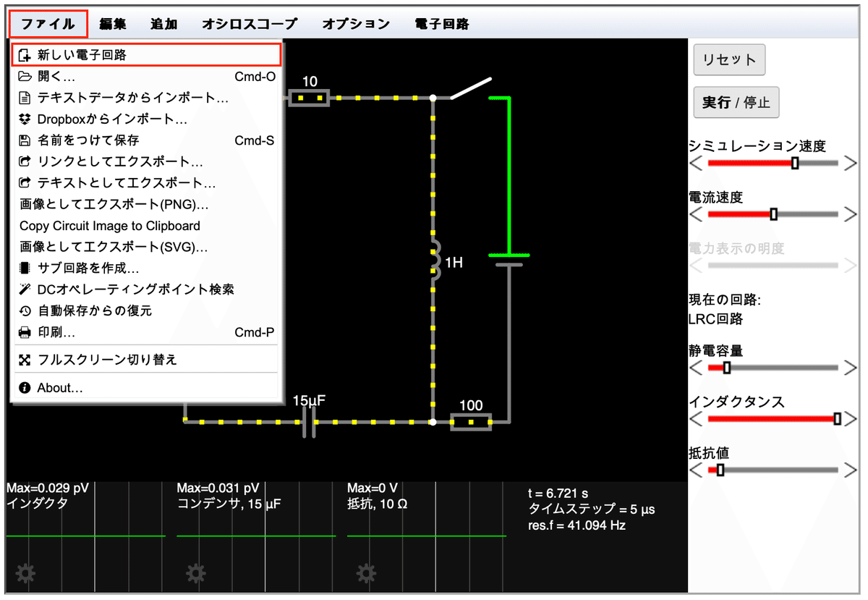This screenshot has height=600, width=868.
Task: Click the コンデンサ, 15 µF scope graph
Action: pyautogui.click(x=256, y=536)
